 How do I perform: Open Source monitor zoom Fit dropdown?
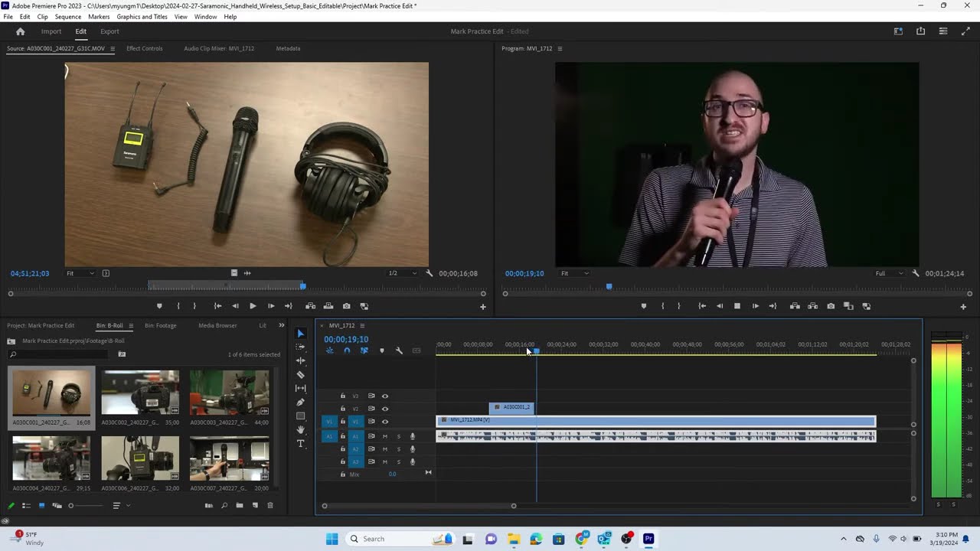pos(80,273)
